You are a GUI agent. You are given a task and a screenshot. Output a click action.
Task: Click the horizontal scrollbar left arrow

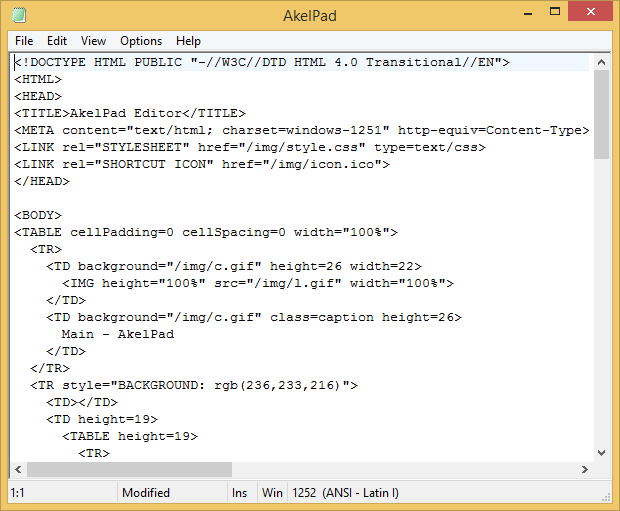18,469
